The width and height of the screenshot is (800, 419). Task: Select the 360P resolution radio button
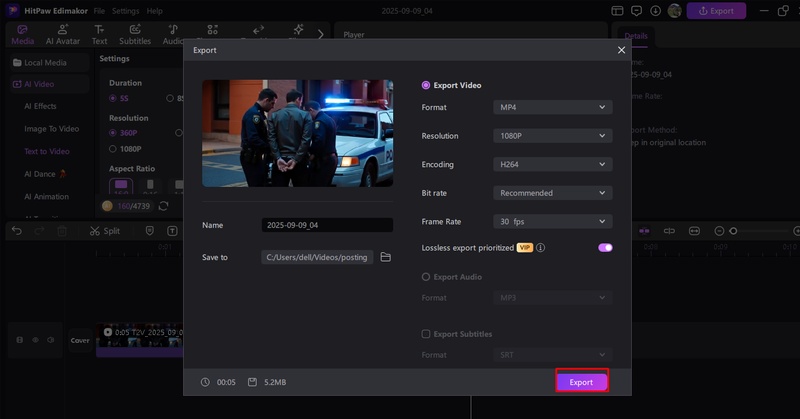113,133
